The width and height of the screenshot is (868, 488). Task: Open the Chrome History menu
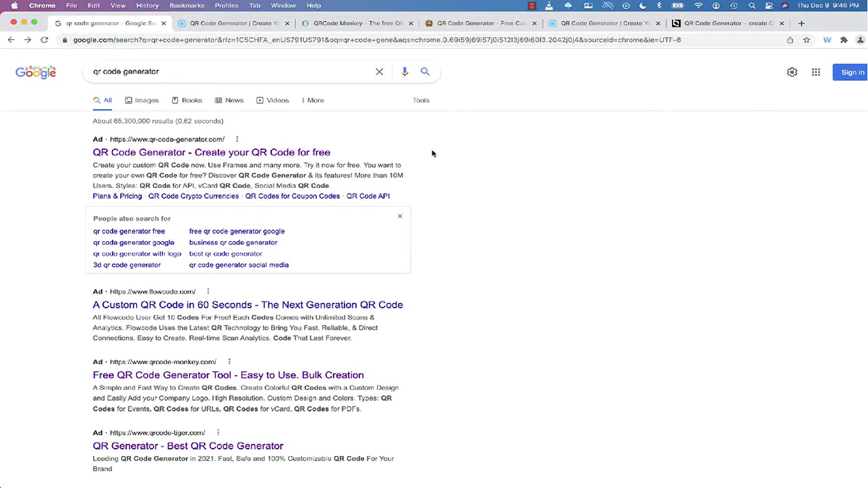(147, 5)
